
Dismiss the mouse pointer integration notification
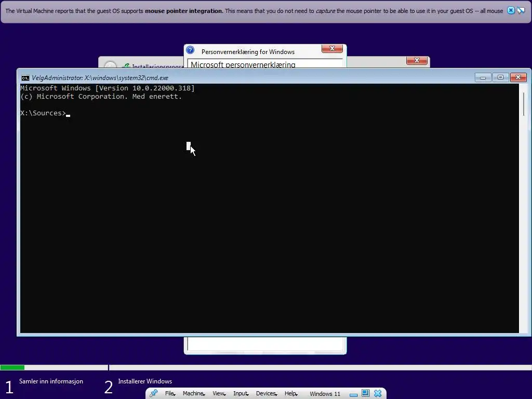511,10
